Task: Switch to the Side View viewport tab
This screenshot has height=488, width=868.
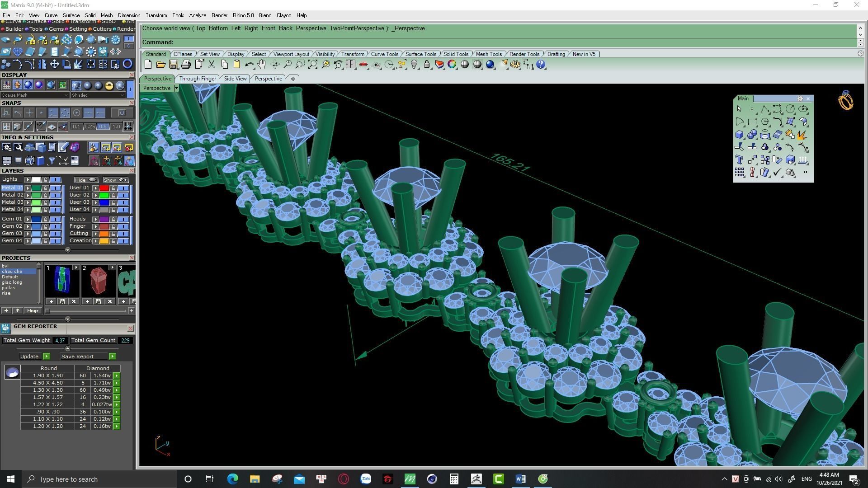Action: 236,79
